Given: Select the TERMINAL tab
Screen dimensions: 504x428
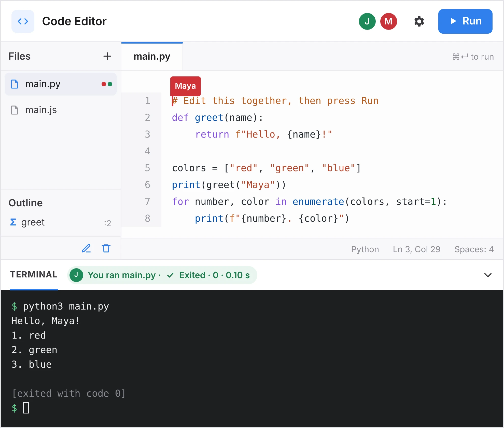Looking at the screenshot, I should [x=34, y=275].
